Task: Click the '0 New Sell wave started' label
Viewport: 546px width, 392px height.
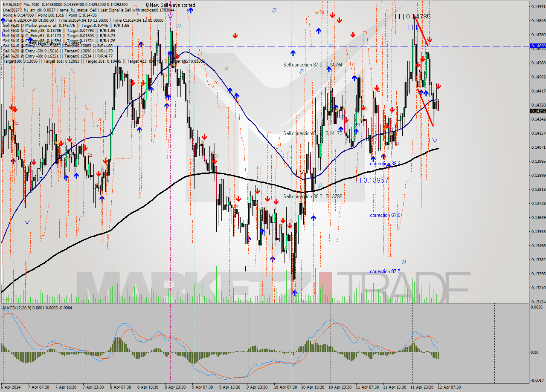Action: pyautogui.click(x=171, y=5)
